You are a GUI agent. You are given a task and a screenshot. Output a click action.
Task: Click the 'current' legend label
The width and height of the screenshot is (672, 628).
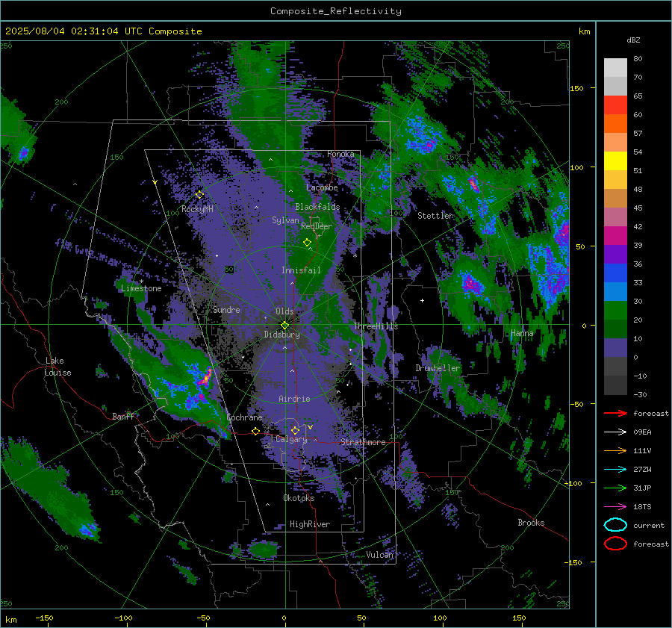649,526
